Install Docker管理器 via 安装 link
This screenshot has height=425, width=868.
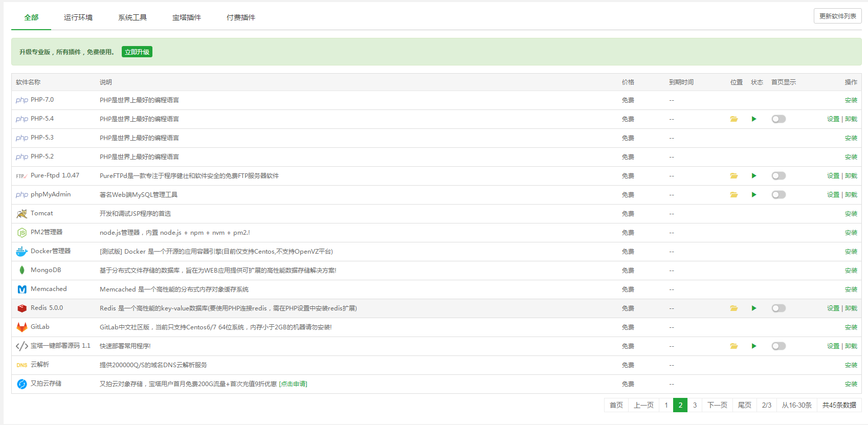851,252
